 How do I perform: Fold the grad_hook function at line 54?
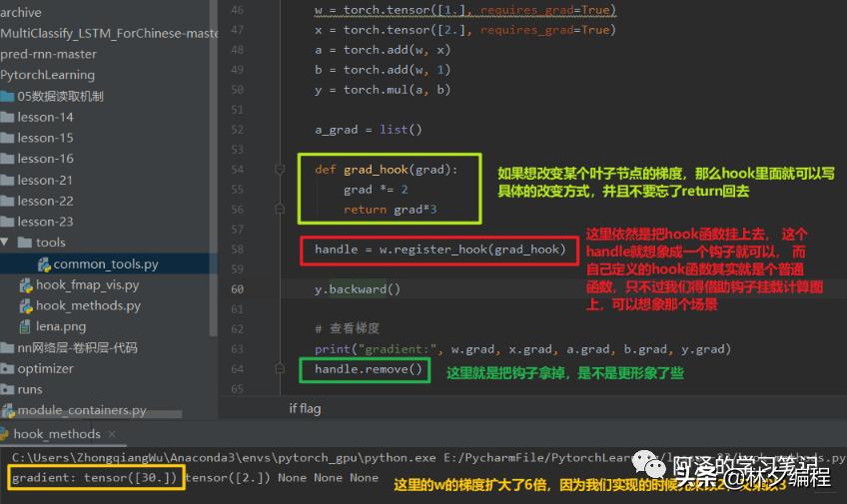coord(280,170)
